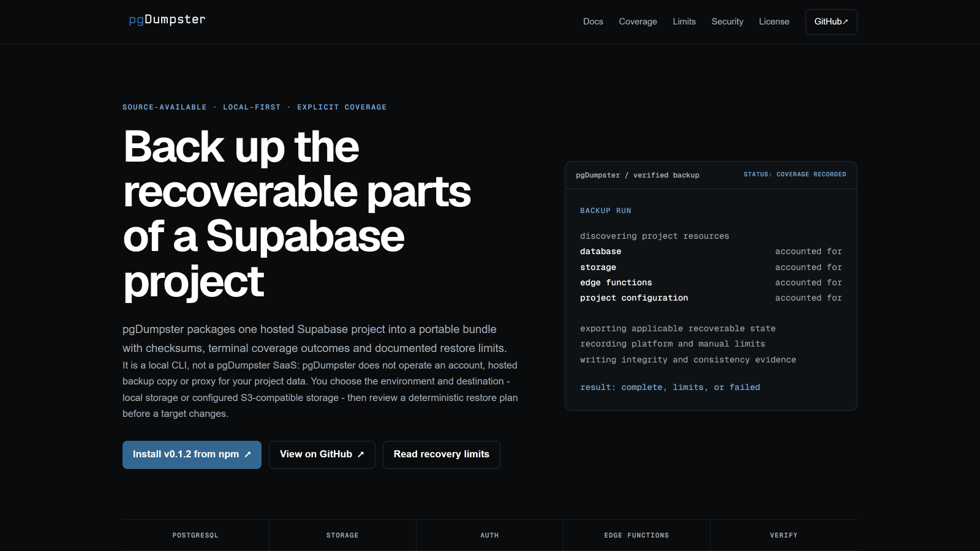This screenshot has height=551, width=980.
Task: Navigate to the Security page
Action: tap(727, 21)
